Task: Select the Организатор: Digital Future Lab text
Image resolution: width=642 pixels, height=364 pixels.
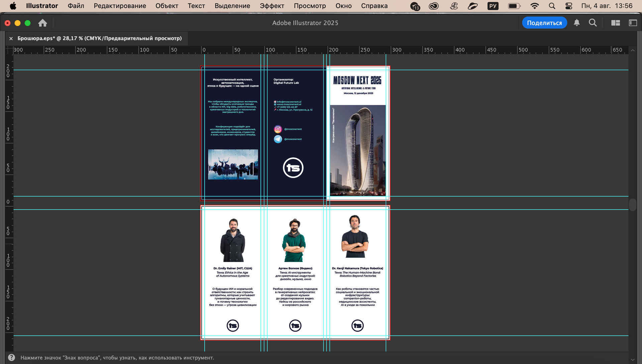Action: [286, 81]
